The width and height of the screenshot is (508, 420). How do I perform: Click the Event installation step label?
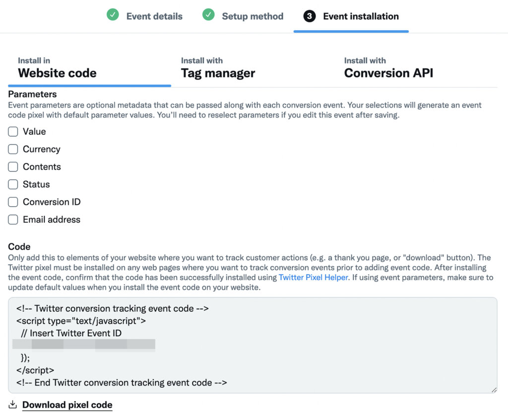[361, 16]
